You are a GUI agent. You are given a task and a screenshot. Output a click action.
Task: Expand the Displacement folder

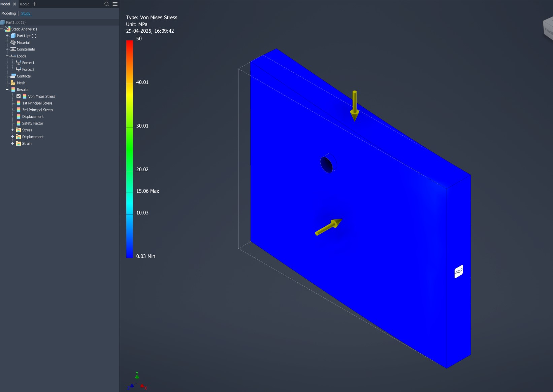click(12, 137)
